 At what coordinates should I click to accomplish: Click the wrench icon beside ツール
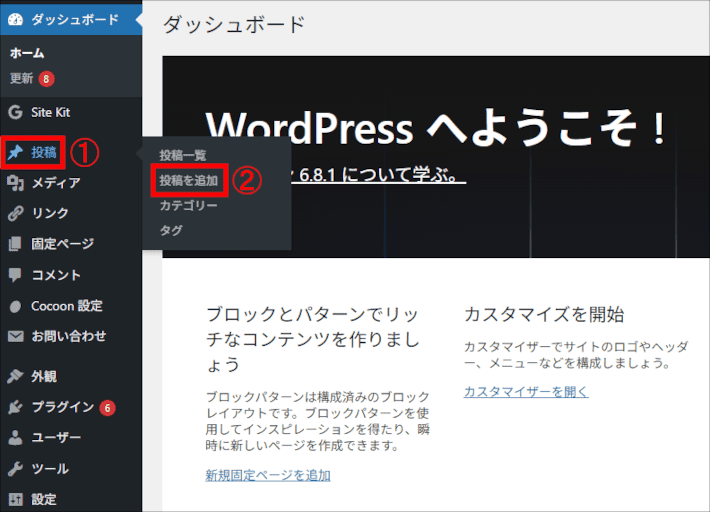[x=15, y=468]
